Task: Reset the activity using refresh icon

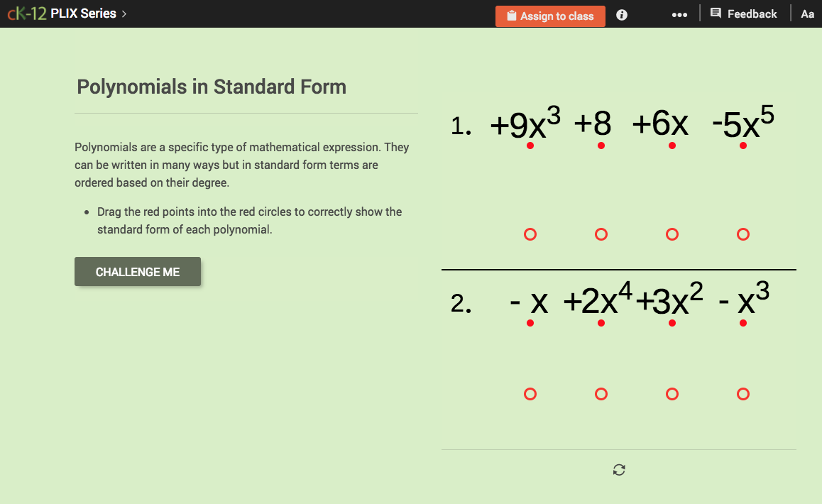Action: click(618, 470)
